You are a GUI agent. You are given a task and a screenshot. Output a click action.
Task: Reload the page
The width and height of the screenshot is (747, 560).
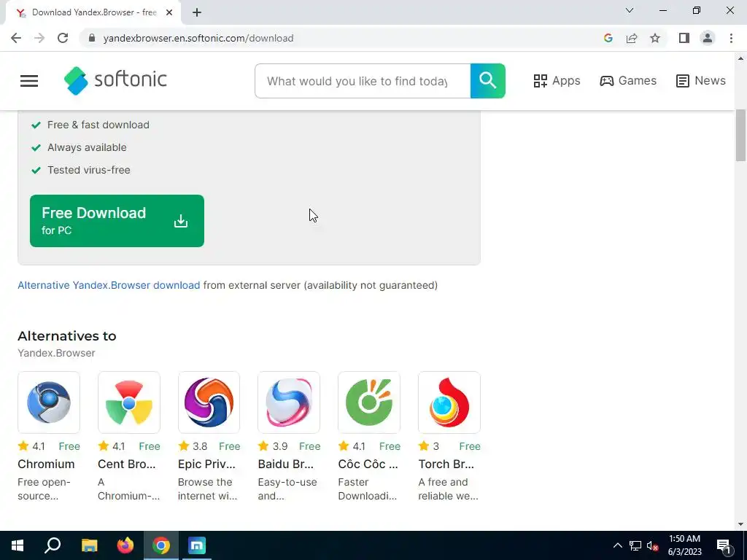coord(63,38)
